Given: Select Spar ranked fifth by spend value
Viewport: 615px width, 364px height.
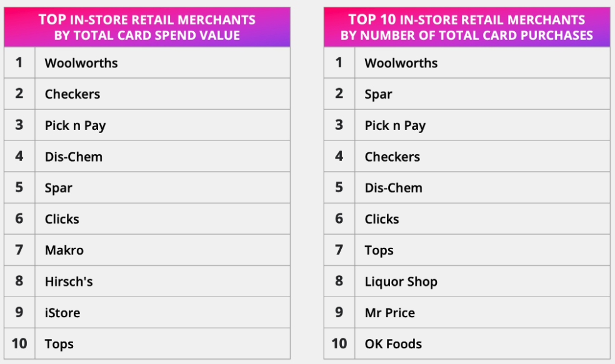Looking at the screenshot, I should 59,188.
